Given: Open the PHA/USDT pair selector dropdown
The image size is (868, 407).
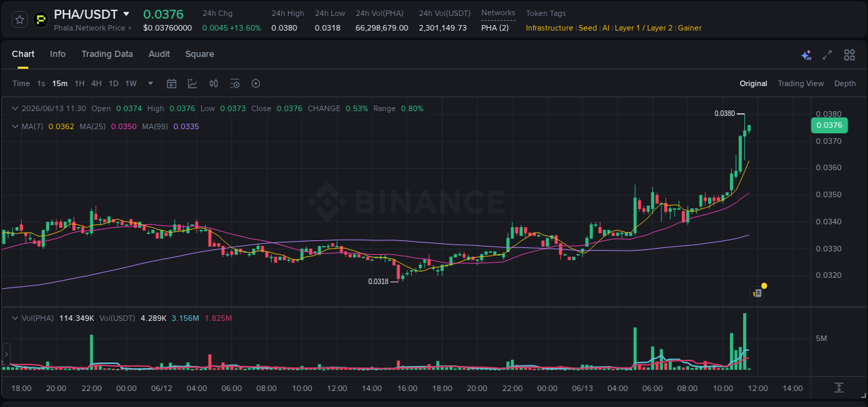Looking at the screenshot, I should tap(126, 14).
